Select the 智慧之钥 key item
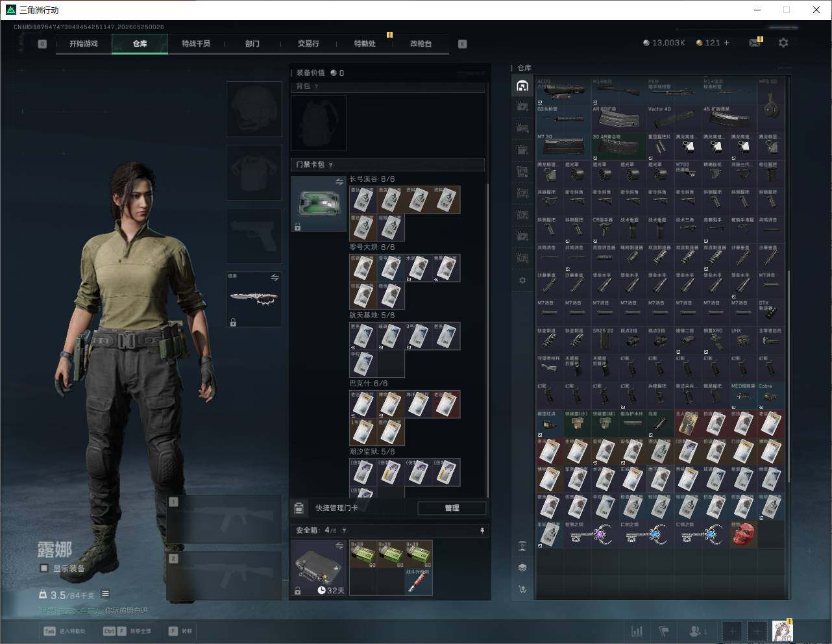The height and width of the screenshot is (644, 832). pyautogui.click(x=591, y=534)
